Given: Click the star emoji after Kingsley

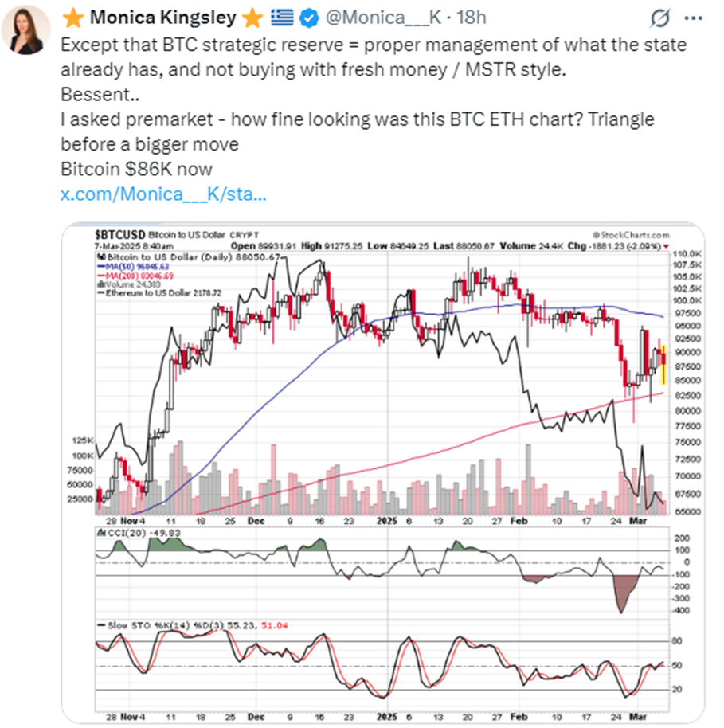Looking at the screenshot, I should [x=250, y=17].
